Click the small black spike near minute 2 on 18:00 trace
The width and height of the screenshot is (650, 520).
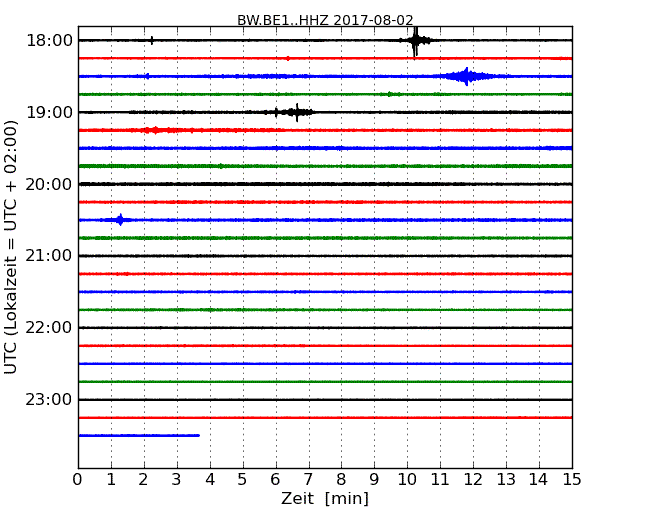tap(152, 41)
